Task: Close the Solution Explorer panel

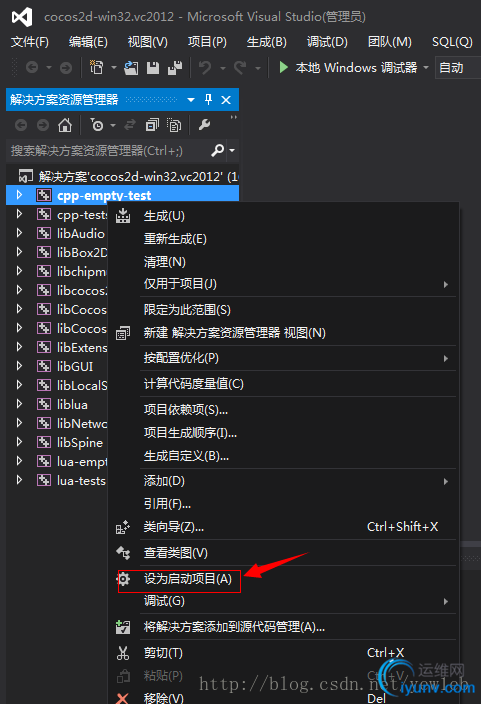Action: click(x=226, y=100)
